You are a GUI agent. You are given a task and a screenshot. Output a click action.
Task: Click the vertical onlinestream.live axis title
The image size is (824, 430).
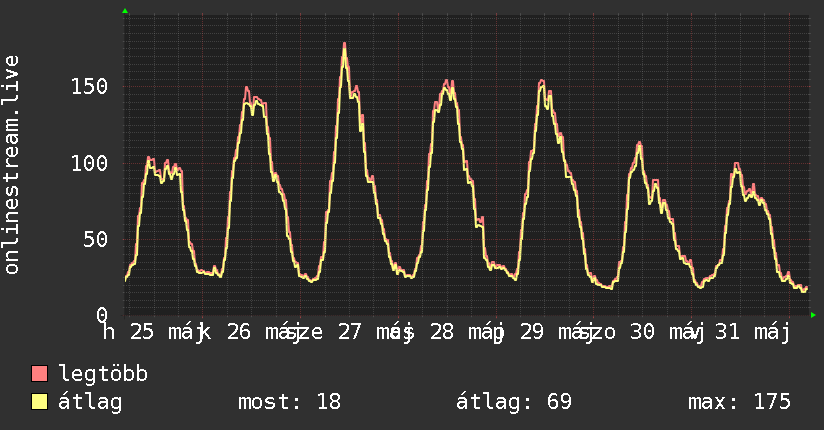(x=11, y=165)
